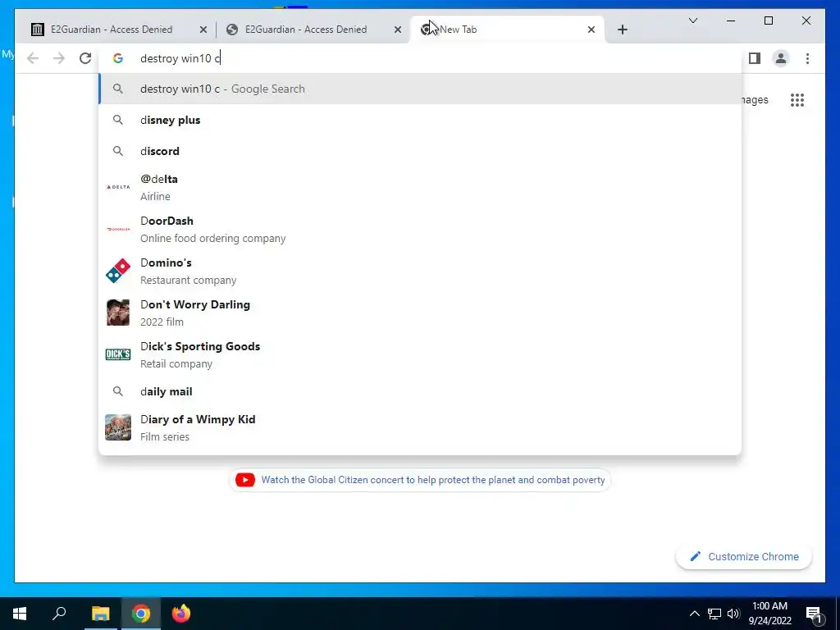Click the Chrome taskbar icon
Image resolution: width=840 pixels, height=630 pixels.
[141, 614]
